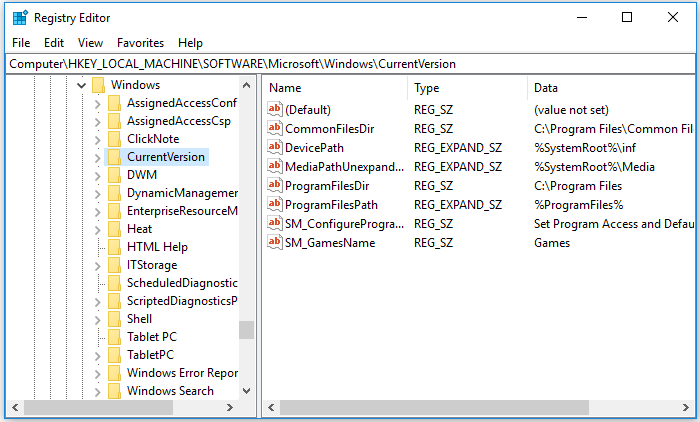Open the Favorites menu
The image size is (700, 422).
(x=140, y=43)
